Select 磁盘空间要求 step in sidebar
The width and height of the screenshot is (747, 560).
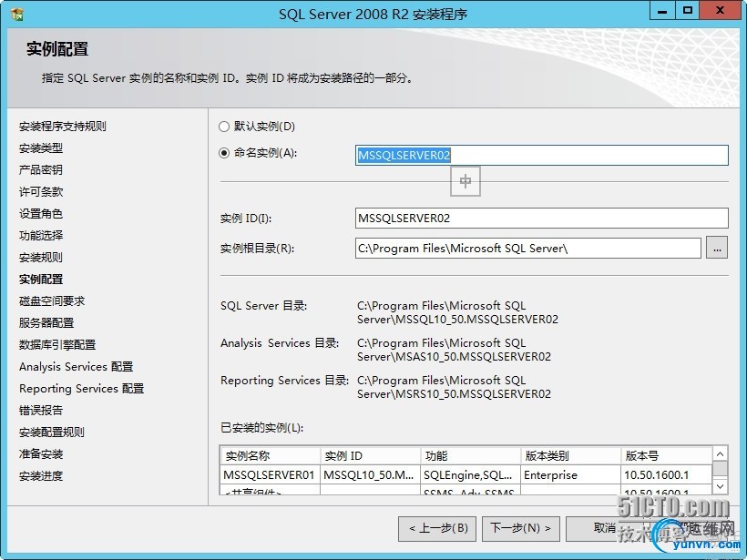coord(52,301)
